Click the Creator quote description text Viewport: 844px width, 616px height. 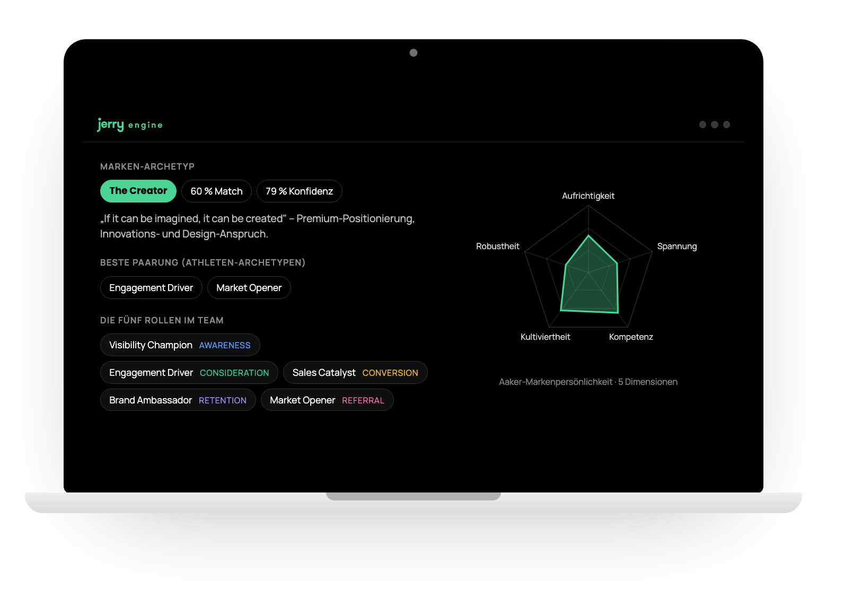click(258, 226)
